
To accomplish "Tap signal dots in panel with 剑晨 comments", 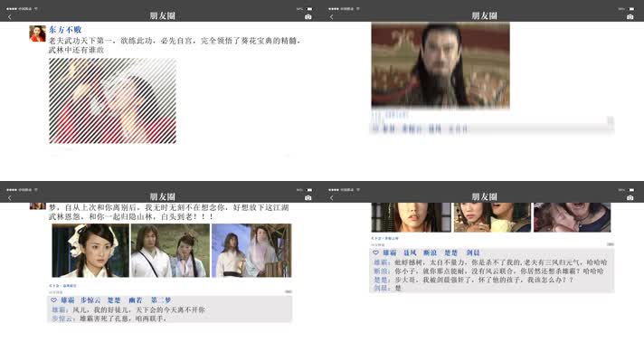I will (x=334, y=189).
